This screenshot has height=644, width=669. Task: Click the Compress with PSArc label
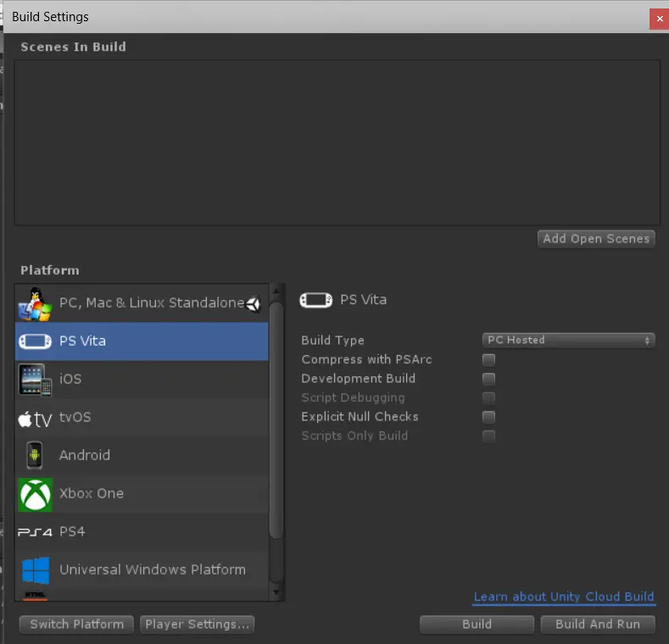[x=366, y=359]
